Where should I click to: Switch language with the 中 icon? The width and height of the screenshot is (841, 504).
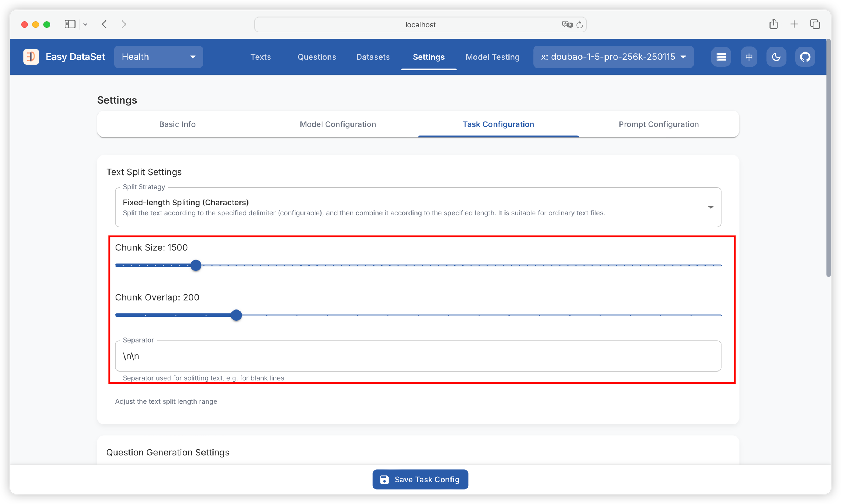click(749, 57)
